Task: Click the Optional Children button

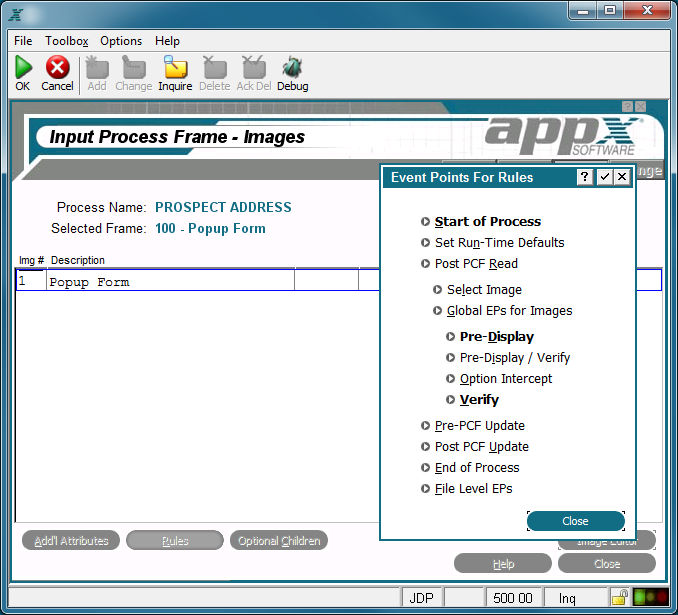Action: point(279,541)
